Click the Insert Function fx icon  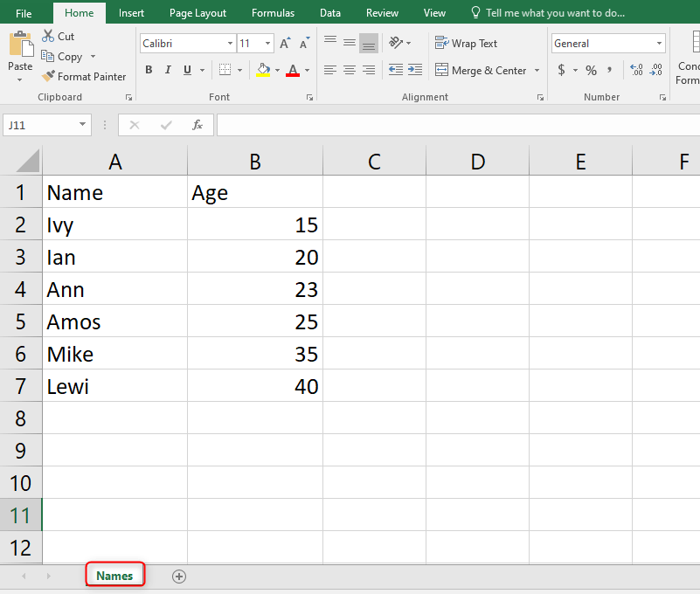click(x=198, y=126)
